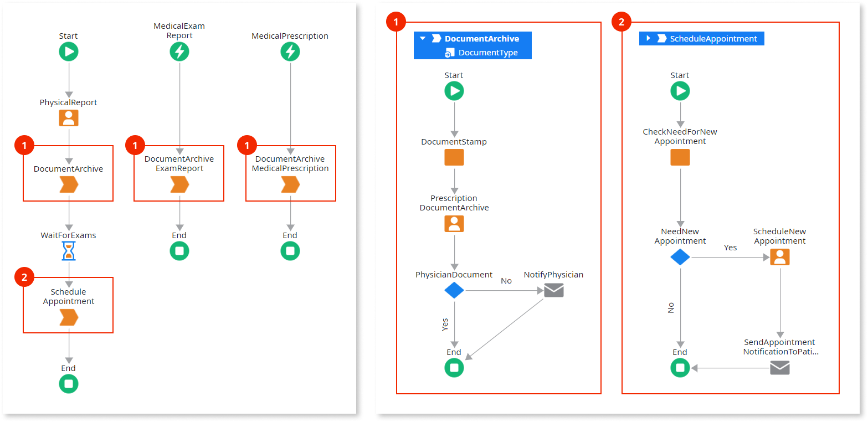Click the DocumentArchive ExamReport process icon
Viewport: 868px width, 422px height.
click(179, 185)
